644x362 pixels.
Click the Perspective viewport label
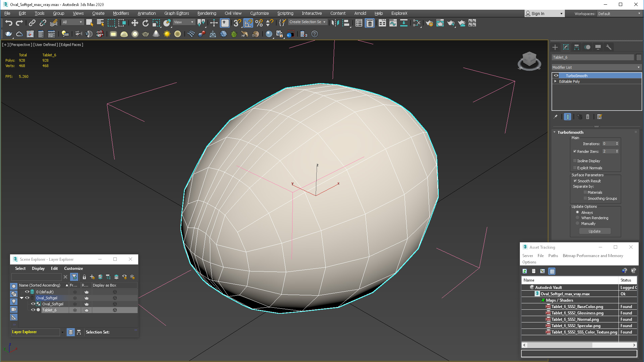tap(21, 45)
